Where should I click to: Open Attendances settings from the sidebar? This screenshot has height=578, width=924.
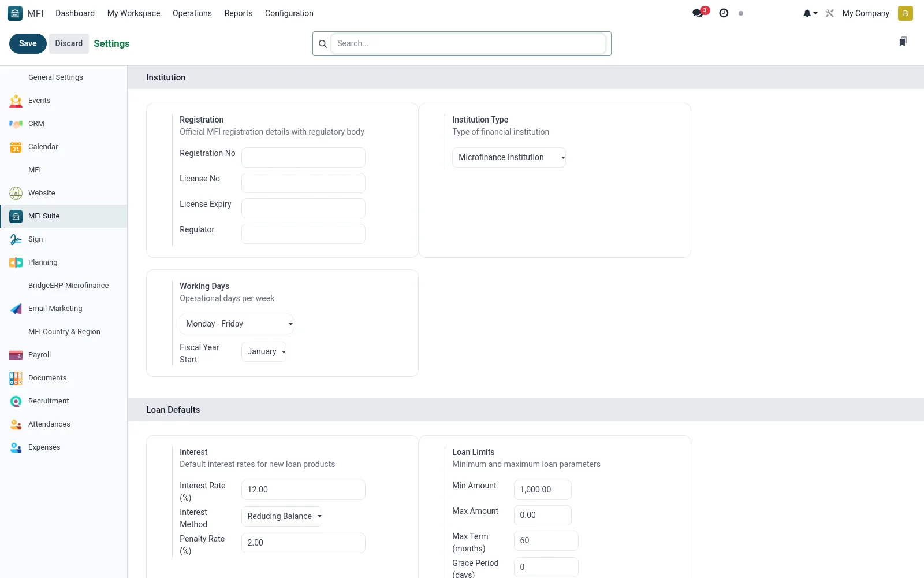click(x=64, y=424)
